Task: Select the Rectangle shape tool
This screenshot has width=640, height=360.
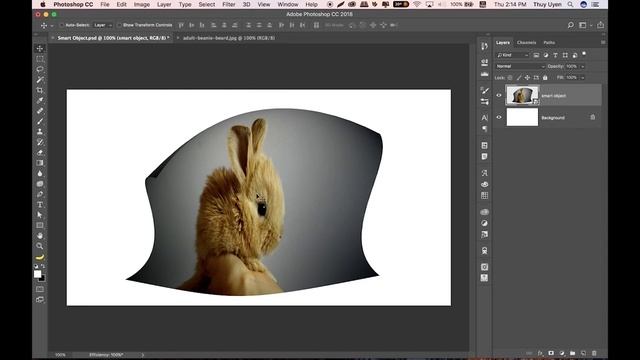Action: pos(40,225)
